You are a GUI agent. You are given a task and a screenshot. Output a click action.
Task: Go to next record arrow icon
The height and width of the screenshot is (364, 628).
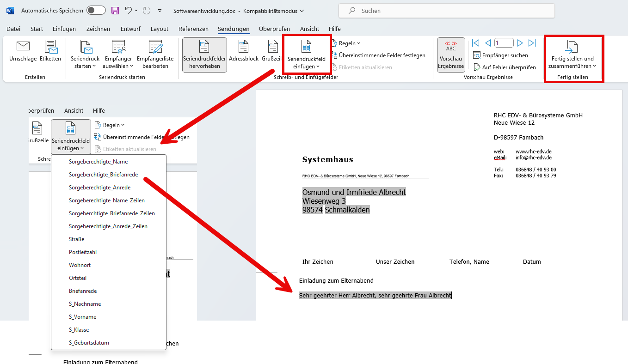(x=520, y=43)
